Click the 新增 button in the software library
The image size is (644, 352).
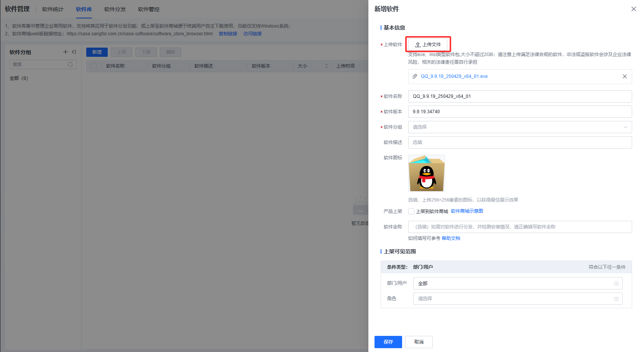(x=97, y=52)
